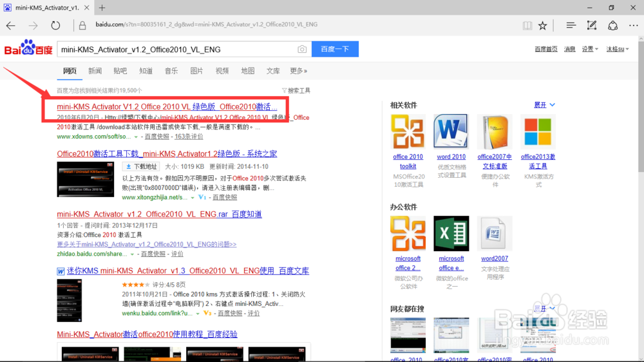Open result mini-KMS_Activator_v1.2_Office2010_VL_ENG.rar 百度知道
Screen dimensions: 644x362
point(159,214)
